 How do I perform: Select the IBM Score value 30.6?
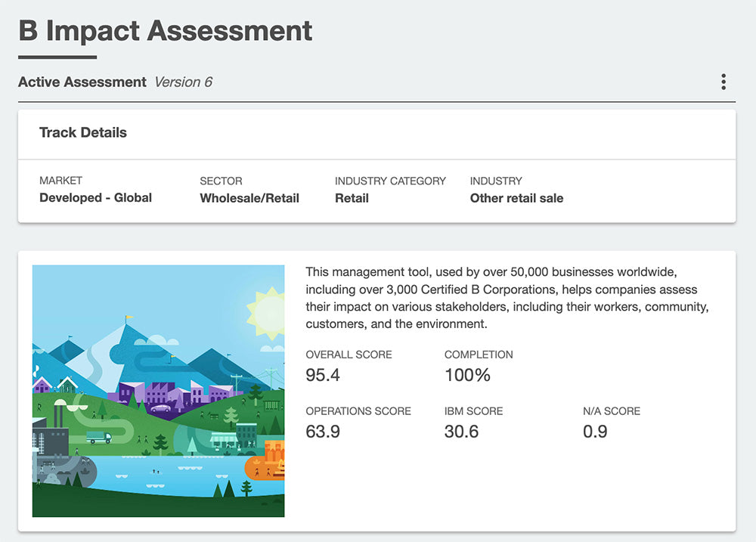pyautogui.click(x=461, y=432)
